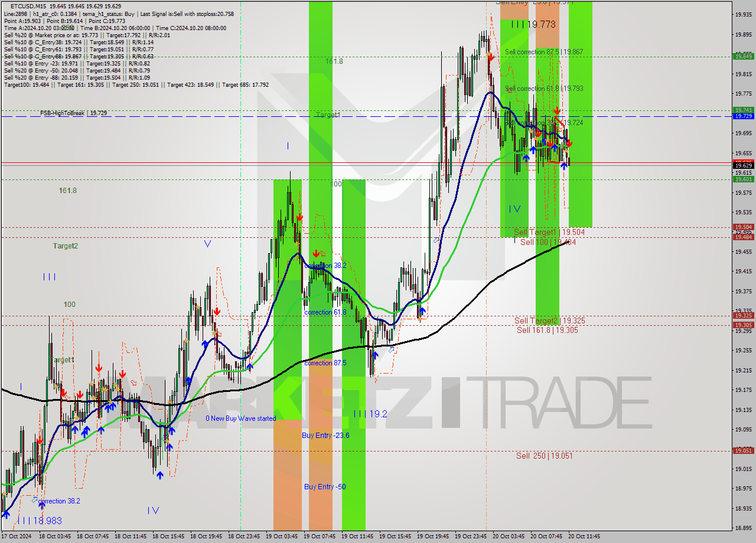Click the "19 Oct 23:45" time label
The height and width of the screenshot is (543, 756).
tap(470, 537)
